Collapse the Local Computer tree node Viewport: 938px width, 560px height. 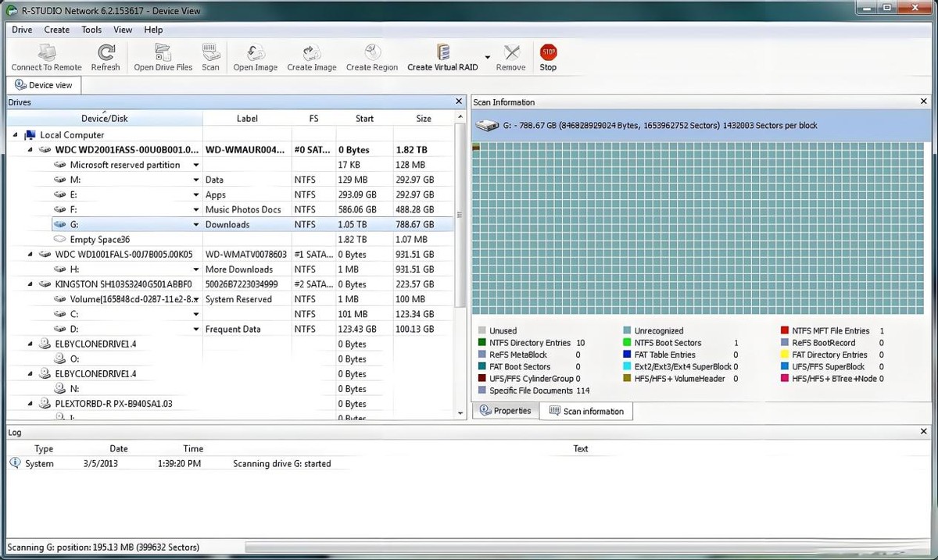coord(17,135)
